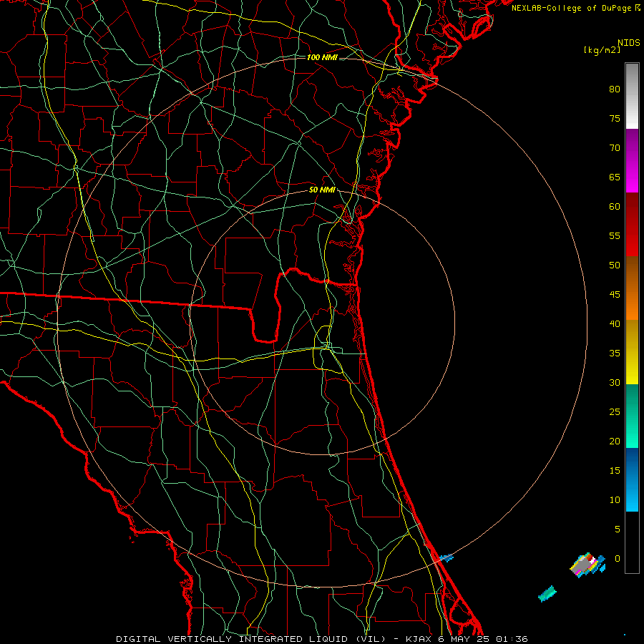Click the yellow segment of the color bar
Image resolution: width=644 pixels, height=644 pixels.
632,352
